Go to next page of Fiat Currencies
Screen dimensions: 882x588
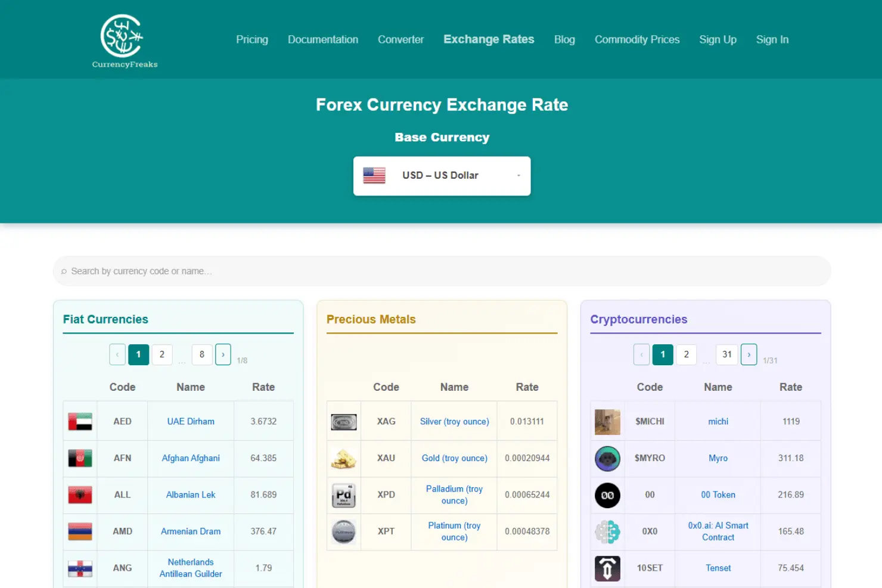coord(223,354)
